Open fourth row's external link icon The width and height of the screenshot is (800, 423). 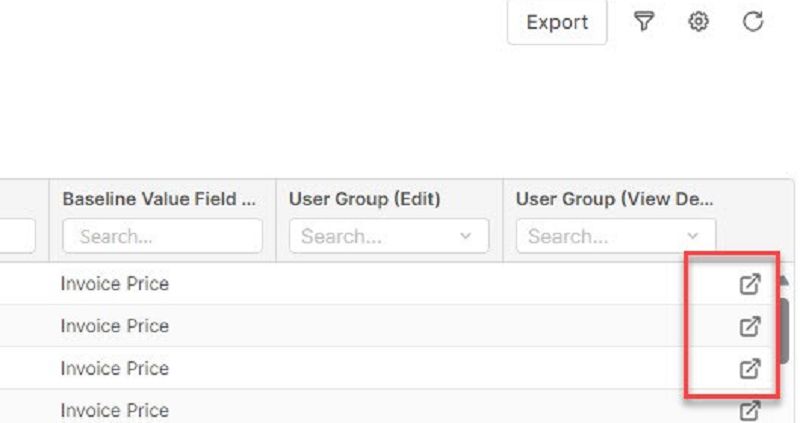pos(750,411)
